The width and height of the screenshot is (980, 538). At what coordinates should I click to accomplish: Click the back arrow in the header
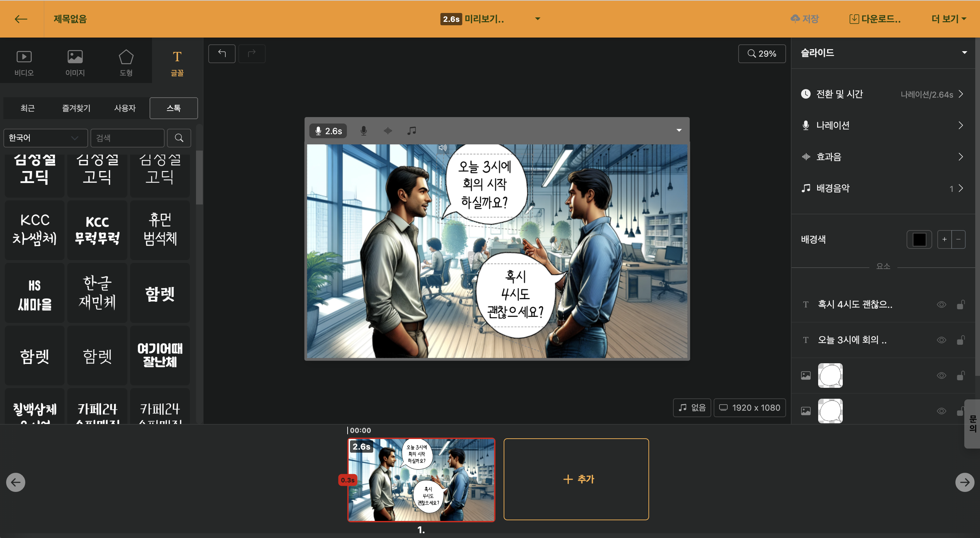[21, 19]
